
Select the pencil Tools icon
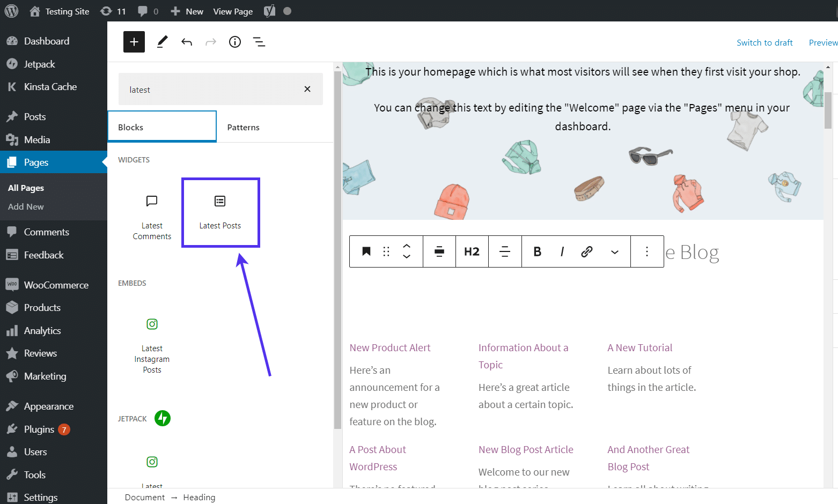(162, 42)
